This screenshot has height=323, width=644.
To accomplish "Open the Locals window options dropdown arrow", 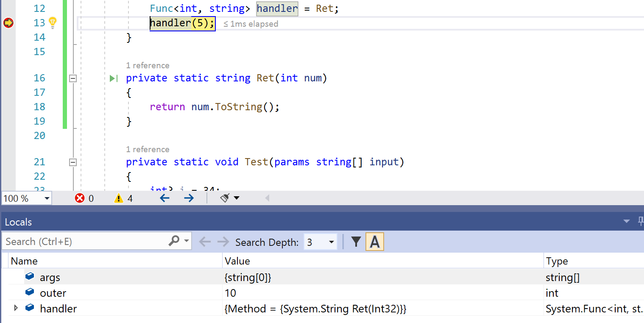I will click(627, 222).
